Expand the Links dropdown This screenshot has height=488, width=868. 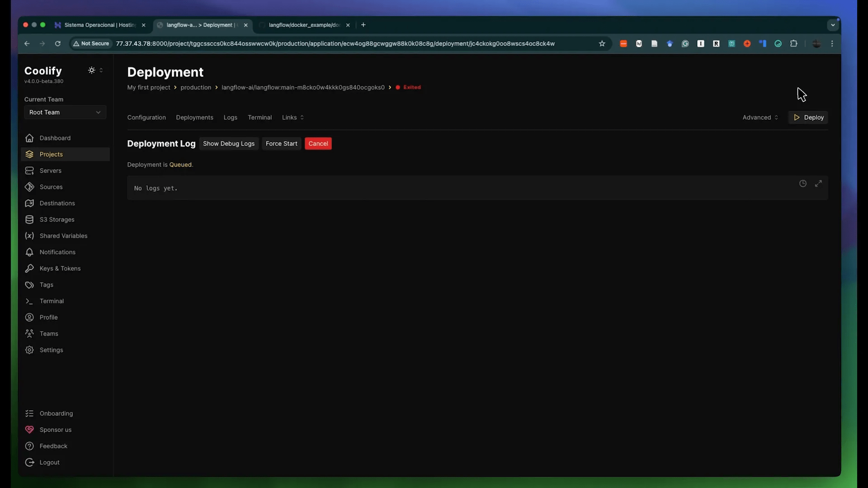pos(292,117)
